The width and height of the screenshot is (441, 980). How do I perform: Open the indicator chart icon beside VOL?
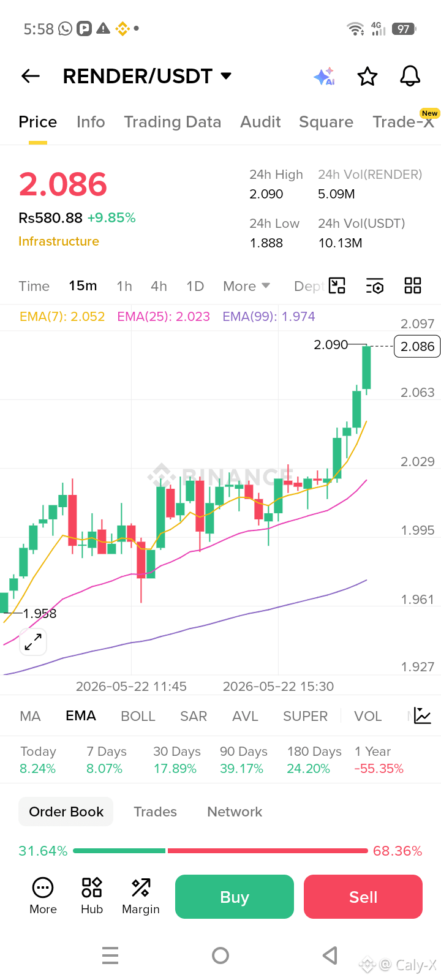tap(423, 715)
